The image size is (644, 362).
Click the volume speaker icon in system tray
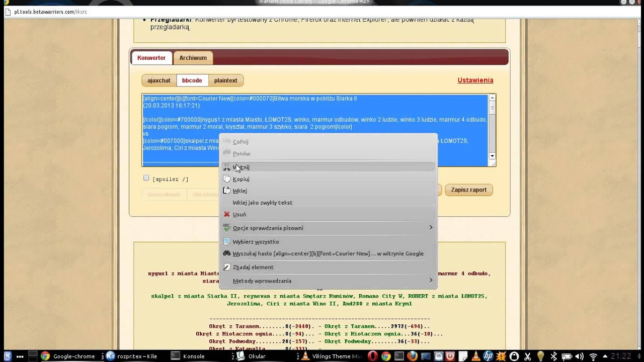[580, 356]
